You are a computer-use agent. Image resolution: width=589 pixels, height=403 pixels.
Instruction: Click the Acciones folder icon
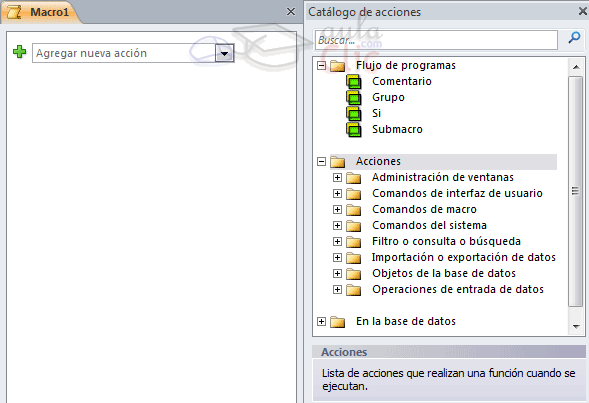(338, 162)
